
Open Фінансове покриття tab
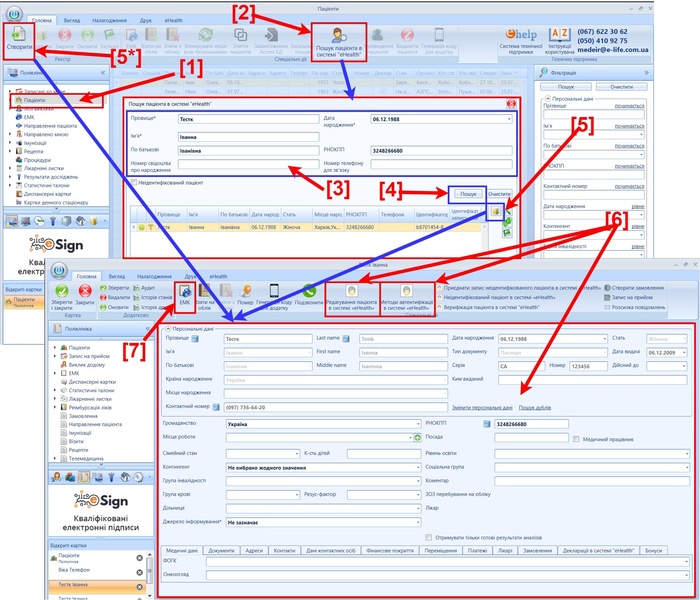390,550
